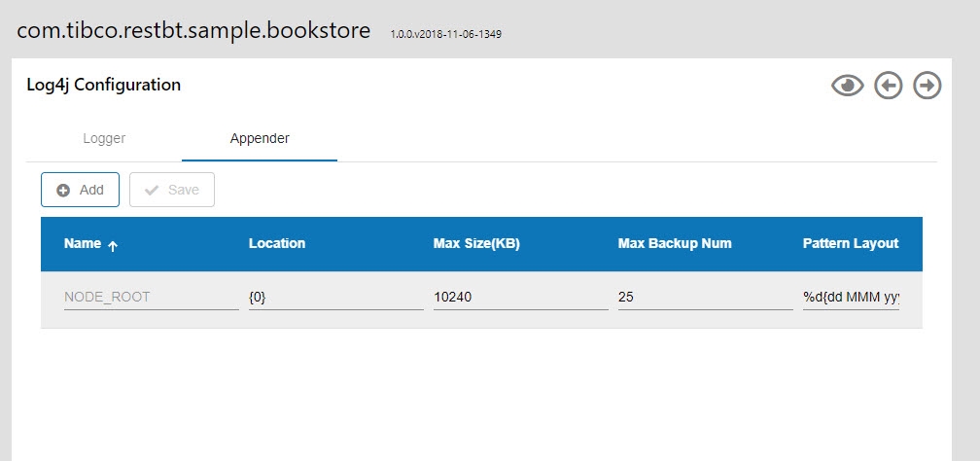Viewport: 980px width, 461px height.
Task: Click the version text 1.0.0.v2018-11-06-1349
Action: click(445, 34)
